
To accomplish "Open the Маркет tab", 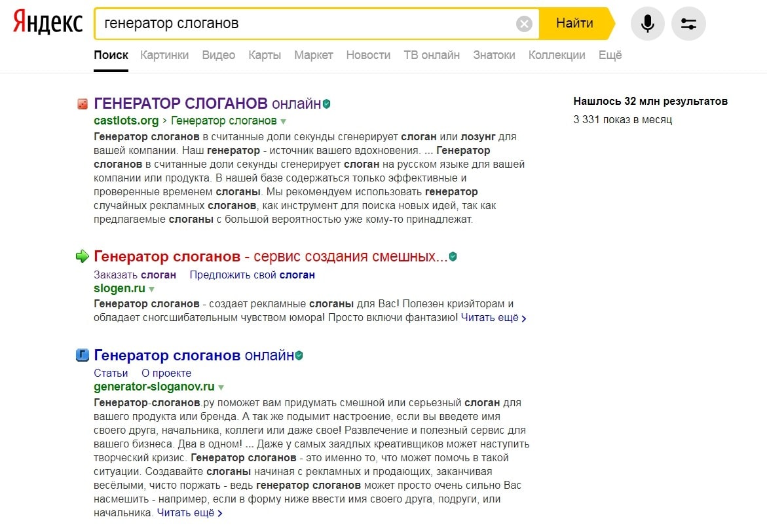I will 314,55.
